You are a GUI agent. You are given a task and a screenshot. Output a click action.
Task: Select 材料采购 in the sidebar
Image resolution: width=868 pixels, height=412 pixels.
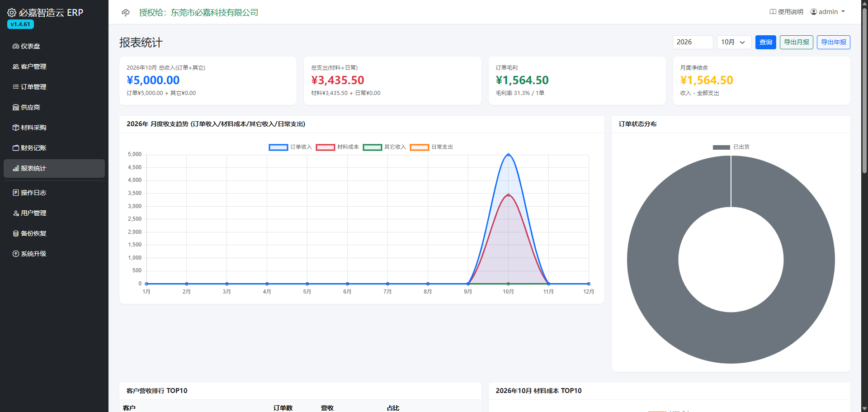pyautogui.click(x=54, y=128)
